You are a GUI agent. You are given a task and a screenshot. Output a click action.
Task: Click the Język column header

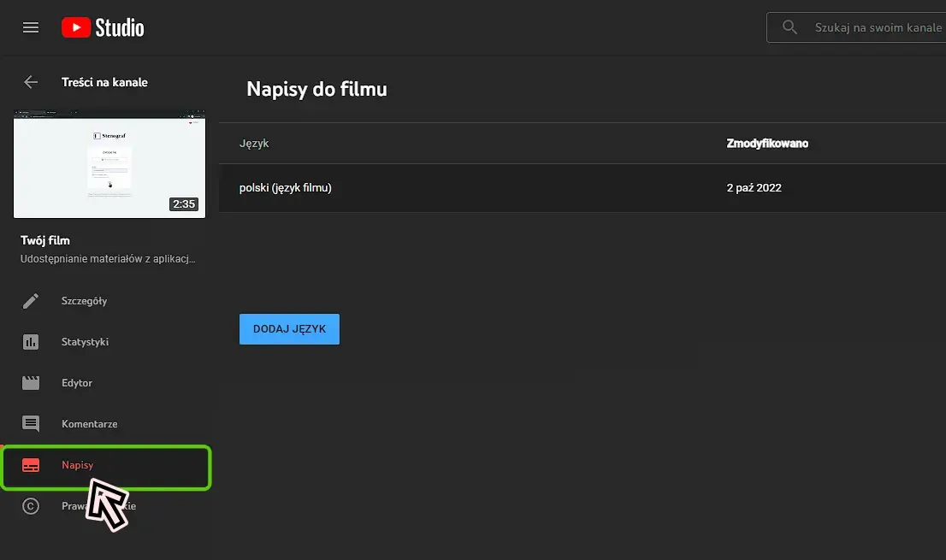click(254, 144)
